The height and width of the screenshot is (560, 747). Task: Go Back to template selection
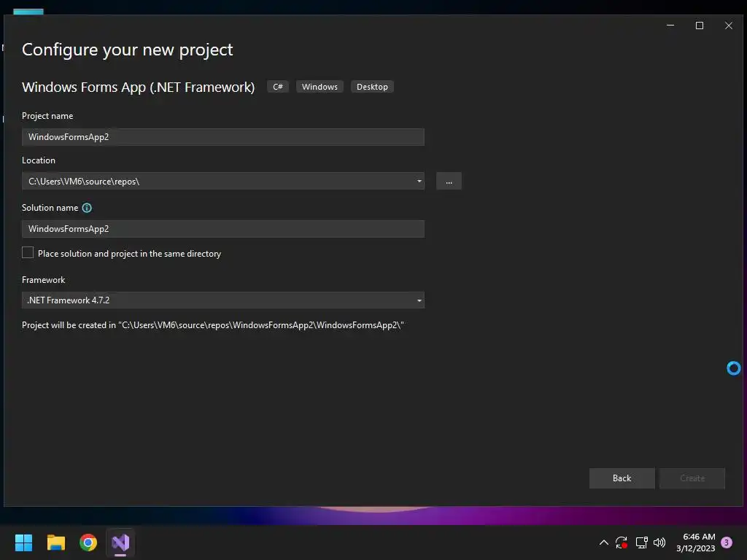point(622,478)
